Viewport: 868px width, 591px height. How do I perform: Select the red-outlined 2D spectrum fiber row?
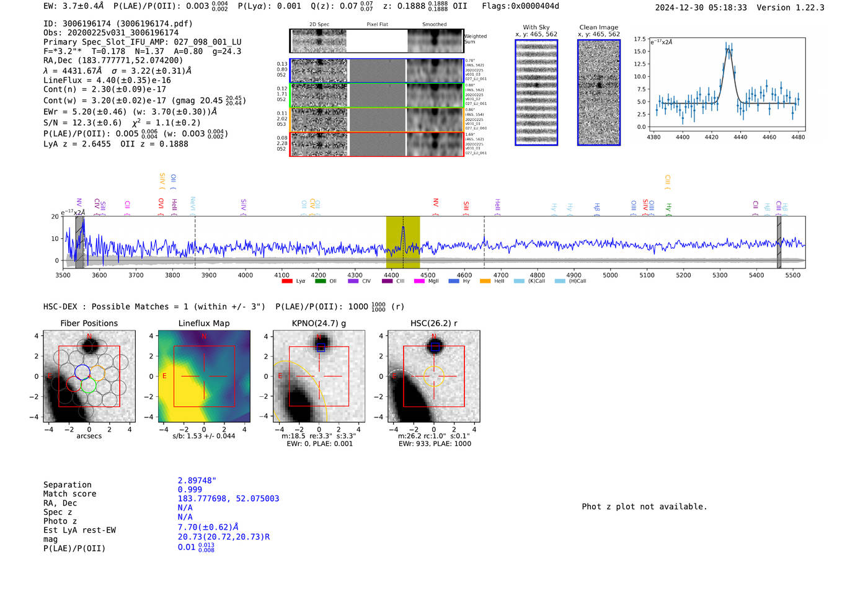pos(376,144)
